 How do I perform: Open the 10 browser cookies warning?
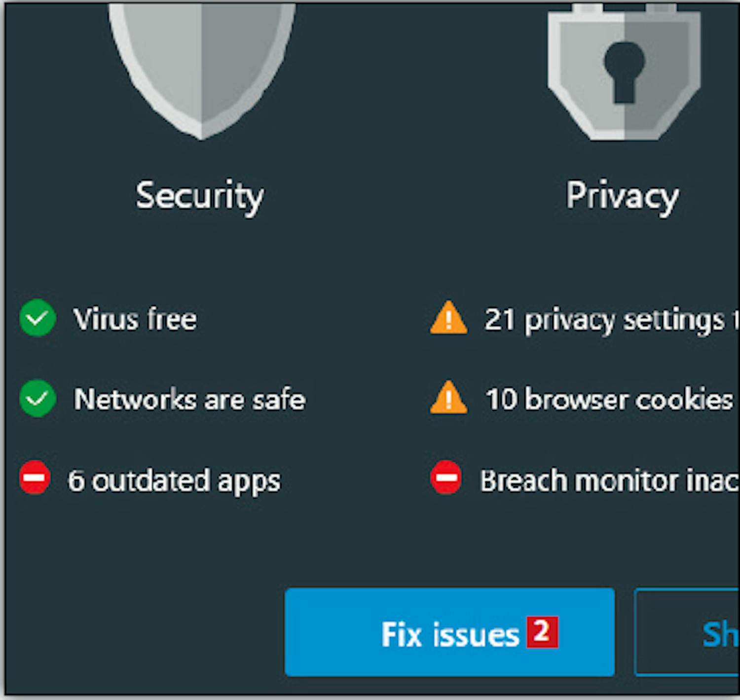tap(610, 399)
